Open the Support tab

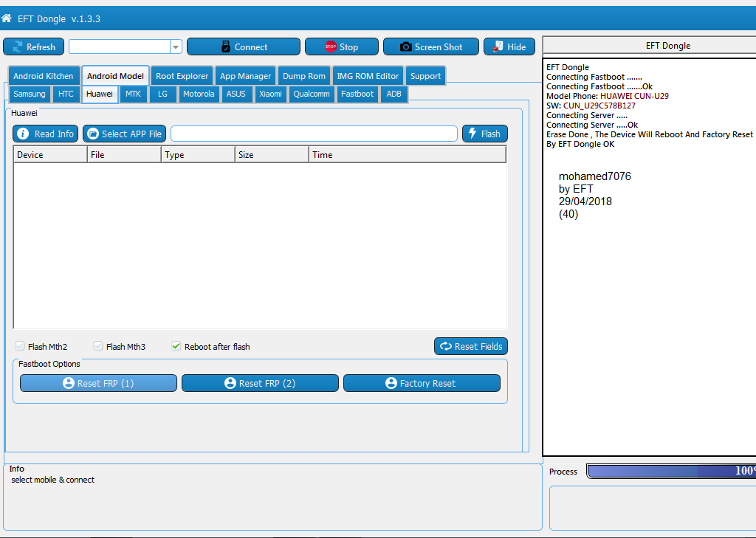coord(425,76)
